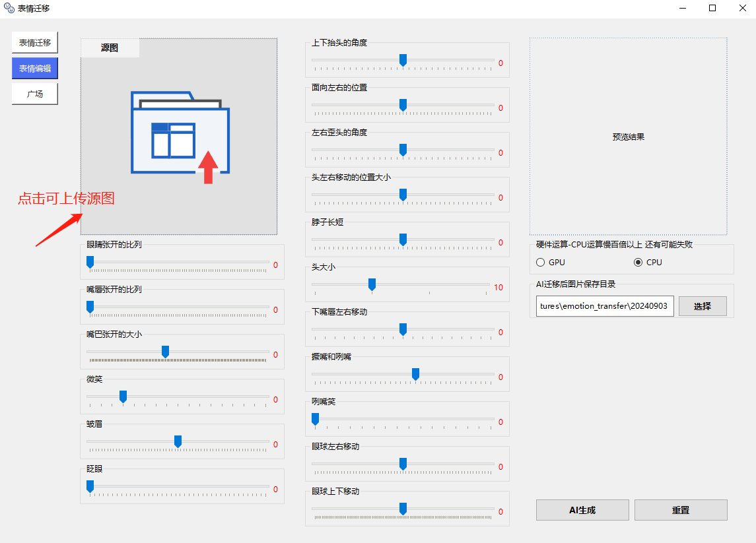Screen dimensions: 756x543
Task: Click the 头大小 slider handle
Action: [x=372, y=284]
